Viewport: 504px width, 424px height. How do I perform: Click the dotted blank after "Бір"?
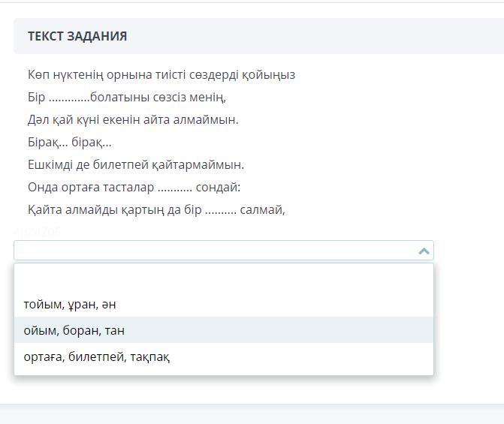(69, 98)
